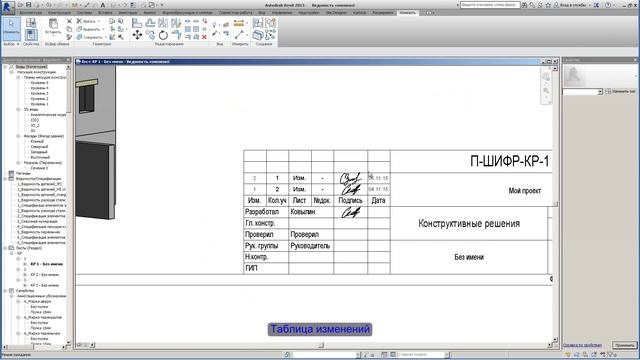The height and width of the screenshot is (360, 640).
Task: Click the П-ШИФР-КР-1 title block text
Action: (x=509, y=161)
